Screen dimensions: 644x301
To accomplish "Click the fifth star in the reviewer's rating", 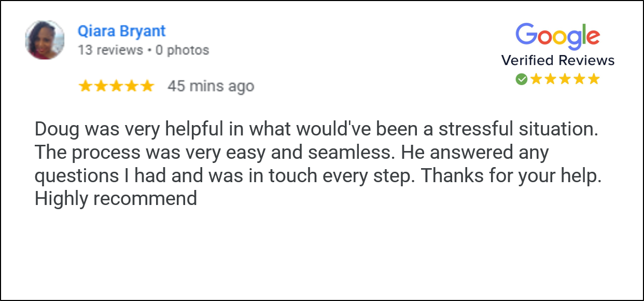I will (147, 86).
